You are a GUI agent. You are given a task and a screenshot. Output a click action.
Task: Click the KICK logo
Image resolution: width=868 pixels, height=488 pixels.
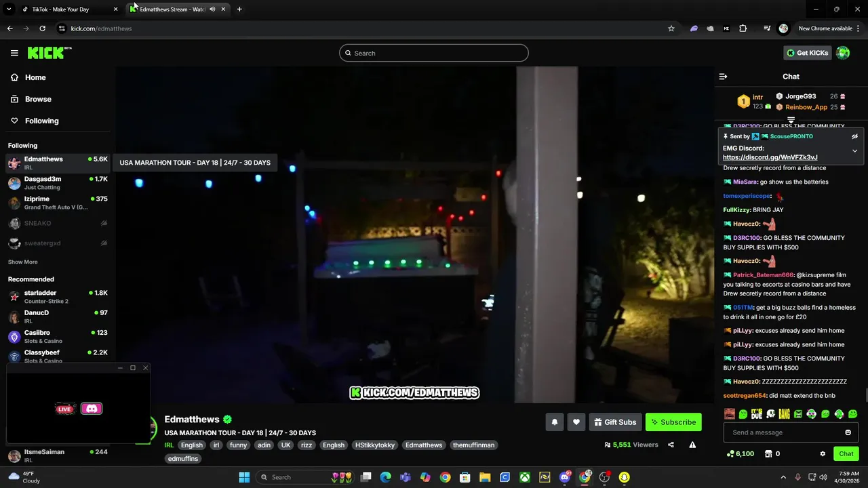point(49,53)
